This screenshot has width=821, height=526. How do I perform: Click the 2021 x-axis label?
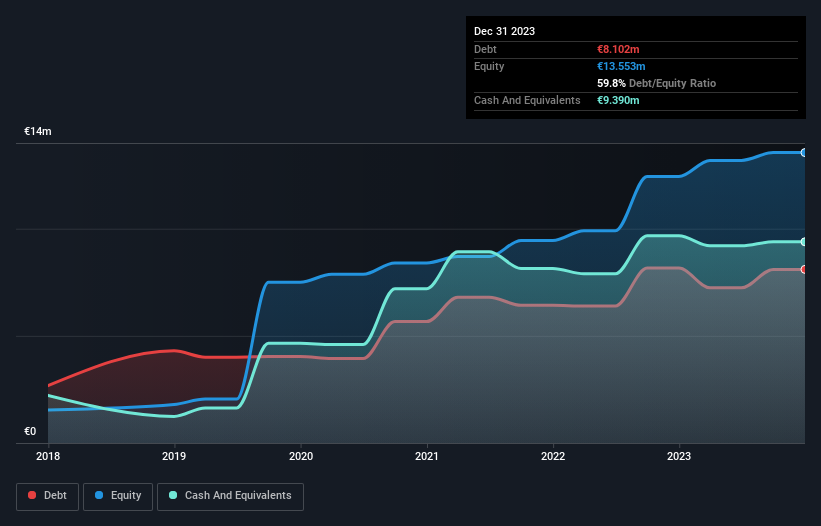[x=427, y=456]
